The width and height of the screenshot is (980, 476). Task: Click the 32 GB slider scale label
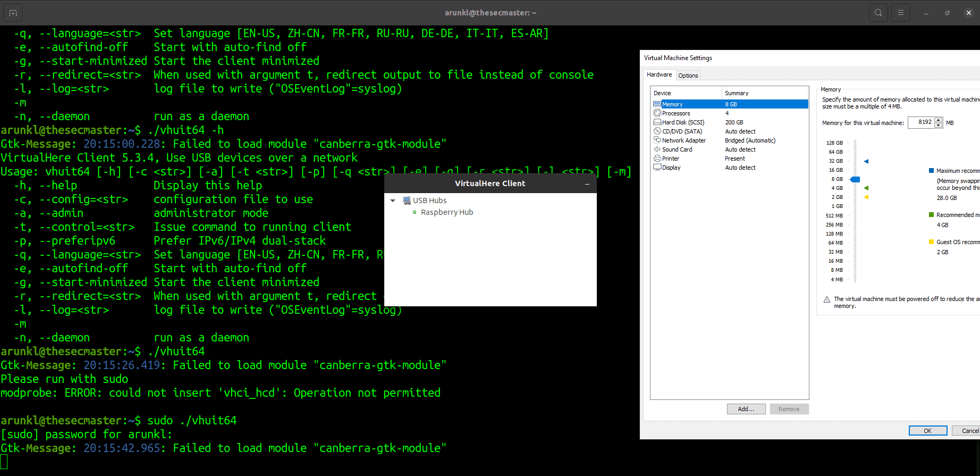[x=835, y=161]
